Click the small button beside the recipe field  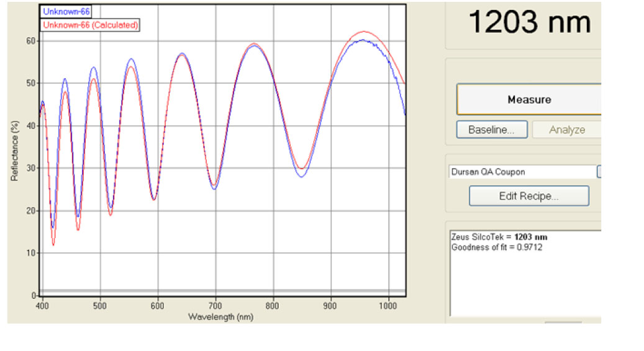point(599,172)
